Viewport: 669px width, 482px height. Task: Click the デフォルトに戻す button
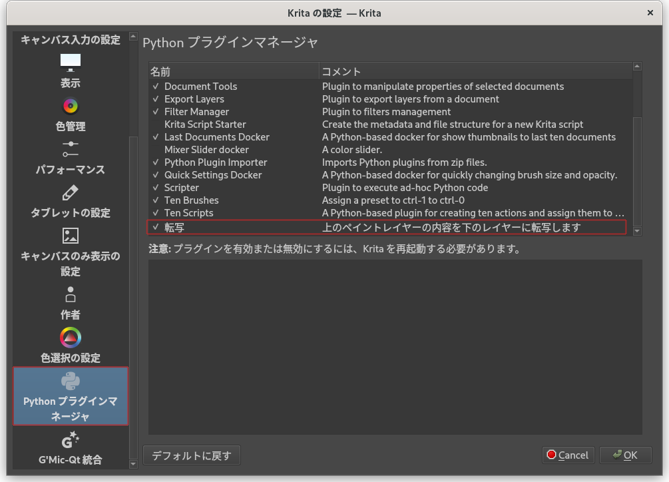pyautogui.click(x=192, y=456)
